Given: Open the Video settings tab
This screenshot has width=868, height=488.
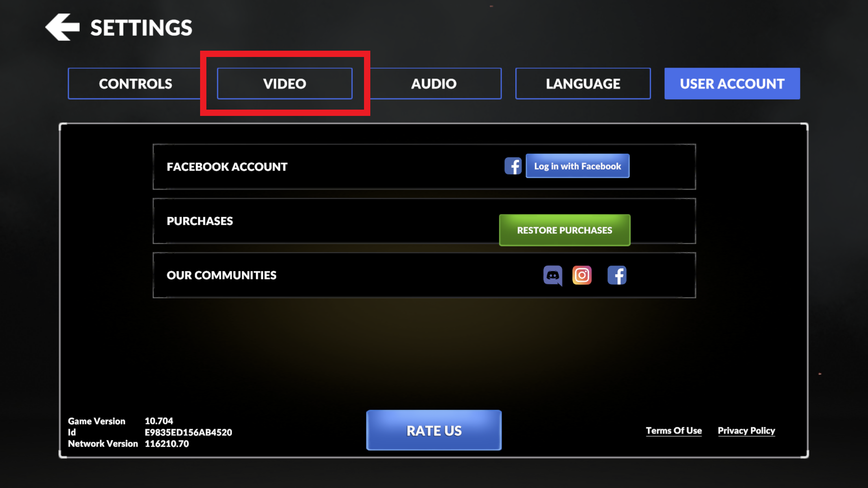Looking at the screenshot, I should (285, 83).
